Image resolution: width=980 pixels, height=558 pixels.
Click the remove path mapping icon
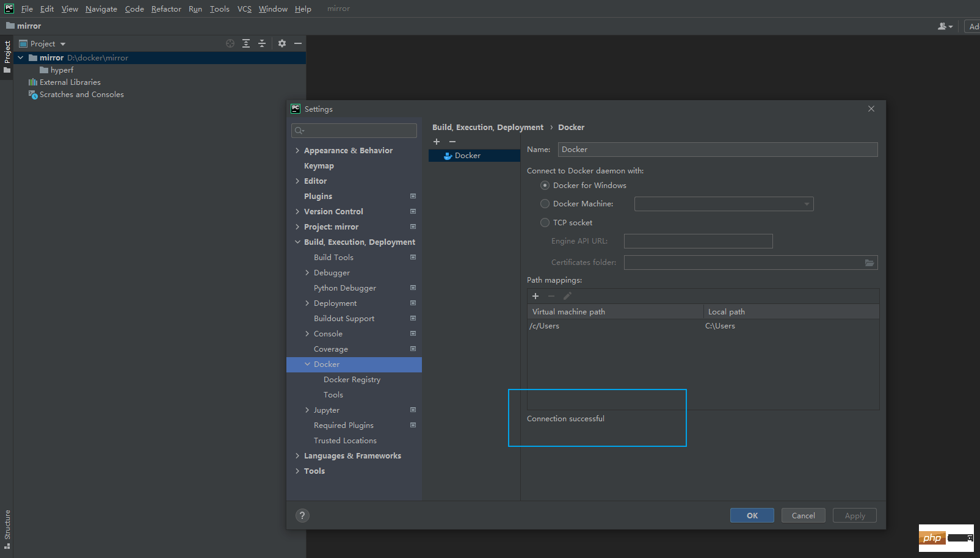tap(551, 296)
